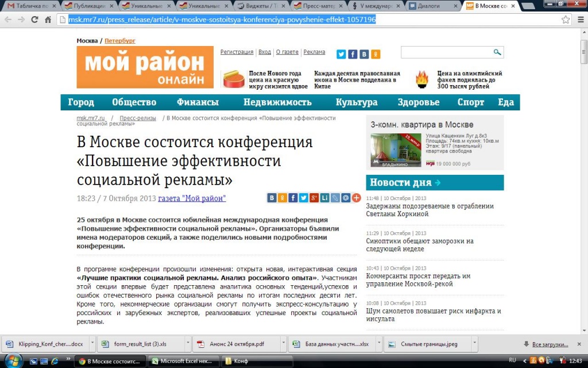Click the Olympic torch flame image
The image size is (588, 368).
422,79
